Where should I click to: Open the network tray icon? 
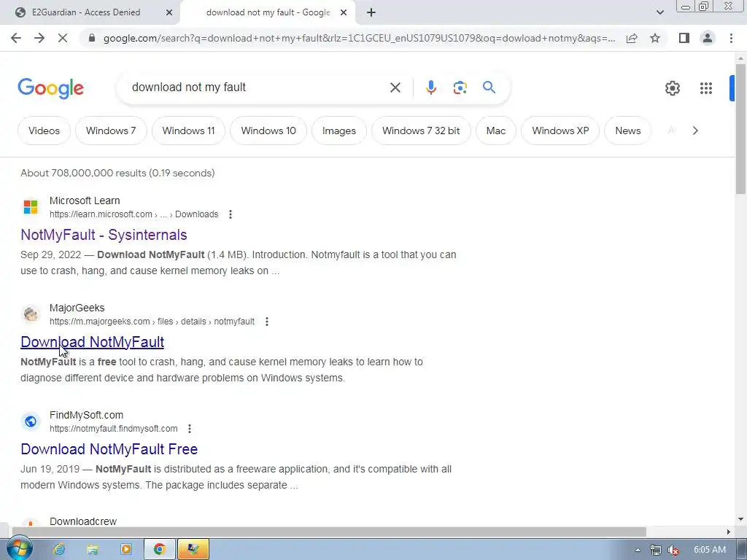click(x=656, y=550)
